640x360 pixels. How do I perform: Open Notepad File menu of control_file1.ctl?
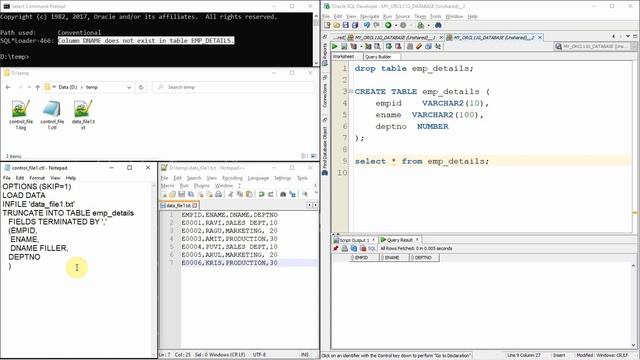7,178
